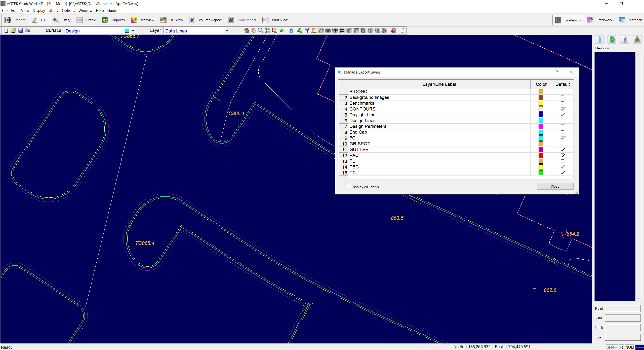Screen dimensions: 644x350
Task: Uncheck Default for GUTTER layer
Action: [562, 150]
